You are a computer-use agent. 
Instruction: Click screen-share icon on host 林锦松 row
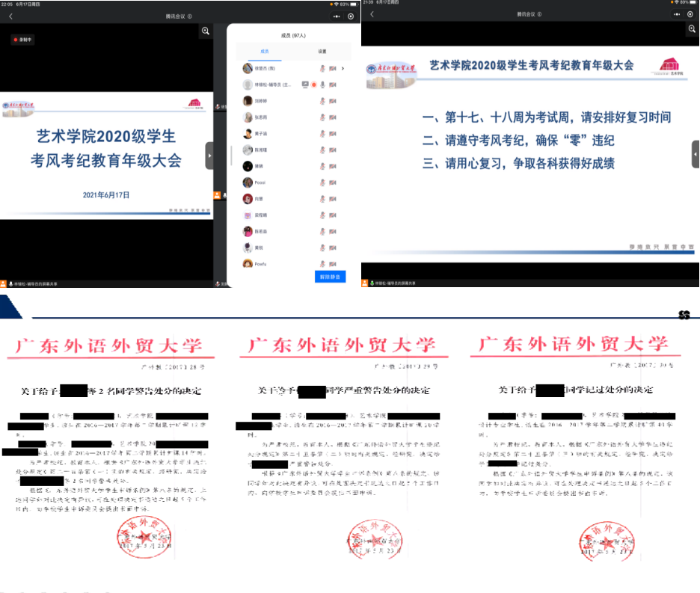(305, 85)
